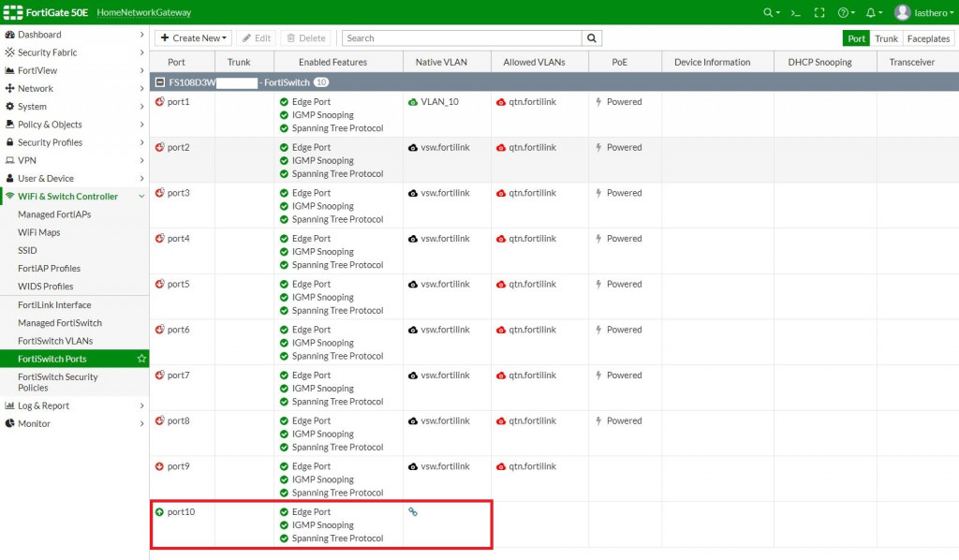Switch to the Trunk view tab
Image resolution: width=959 pixels, height=560 pixels.
886,37
